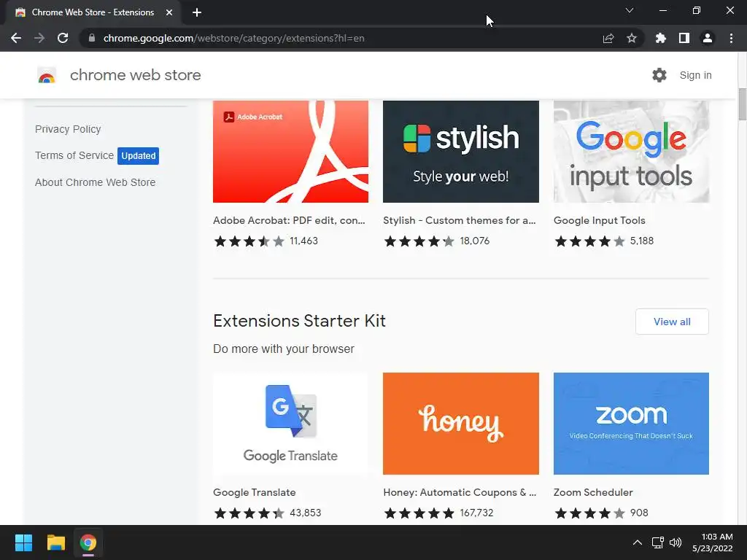The image size is (747, 560).
Task: Open the Terms of Service link
Action: 74,155
